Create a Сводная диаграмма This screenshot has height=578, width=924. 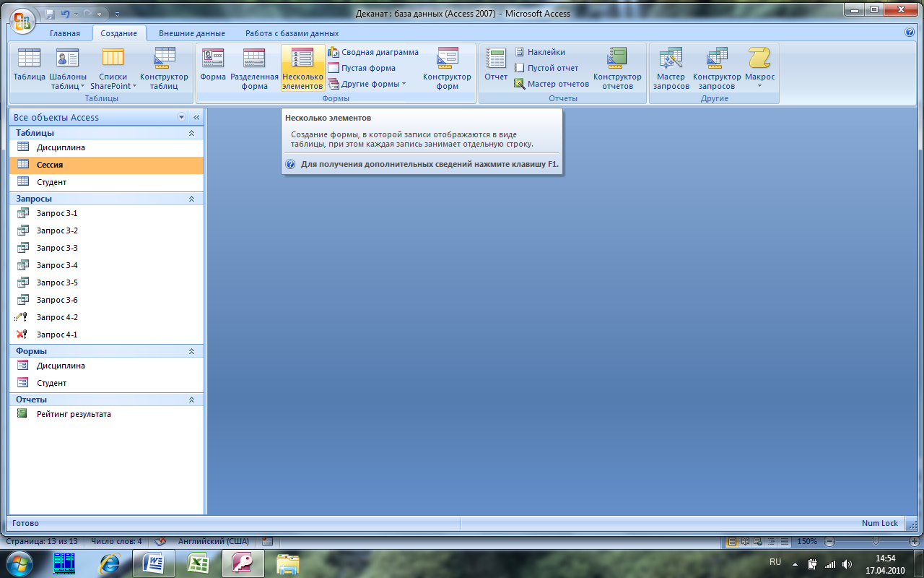373,52
